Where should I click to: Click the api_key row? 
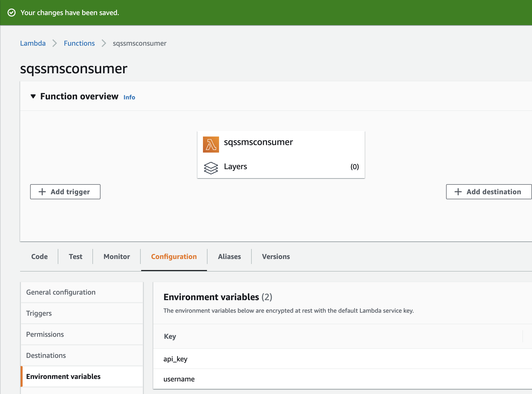[x=343, y=359]
